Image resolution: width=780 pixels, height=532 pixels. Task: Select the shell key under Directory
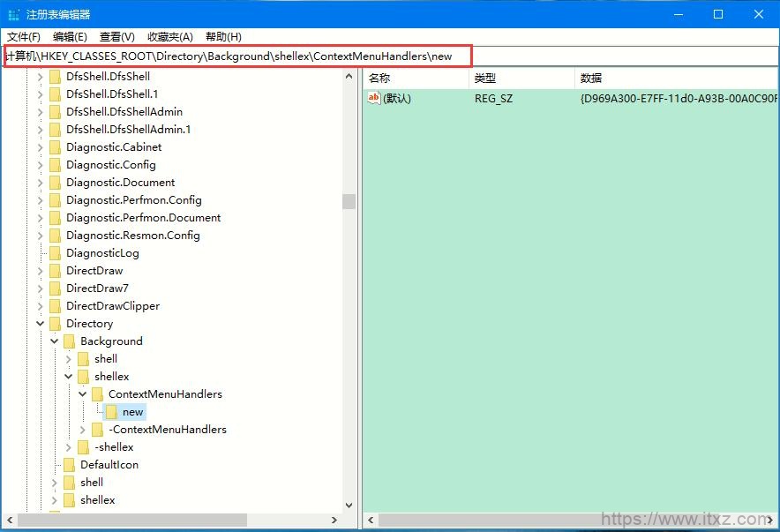pyautogui.click(x=92, y=483)
